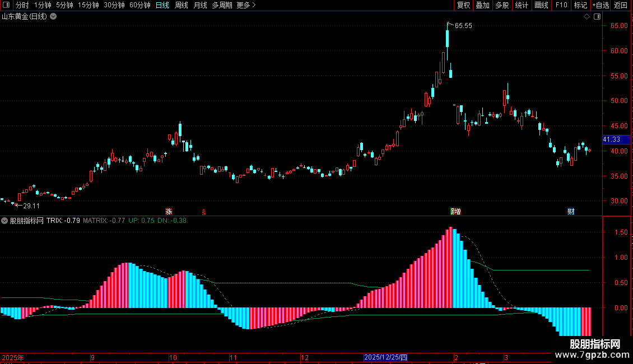Image resolution: width=633 pixels, height=364 pixels.
Task: Click the 41.33 current price tag
Action: point(616,139)
